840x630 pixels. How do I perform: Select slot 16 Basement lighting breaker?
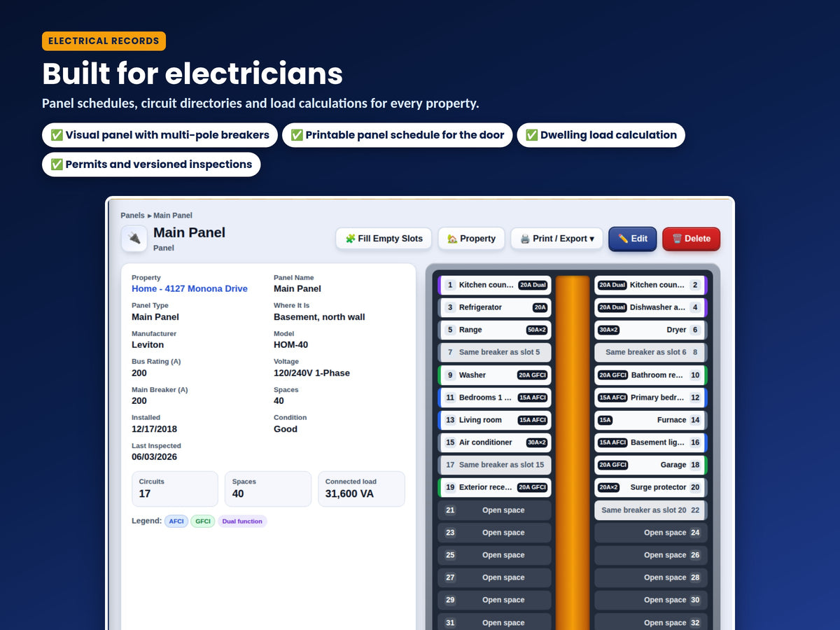[651, 442]
